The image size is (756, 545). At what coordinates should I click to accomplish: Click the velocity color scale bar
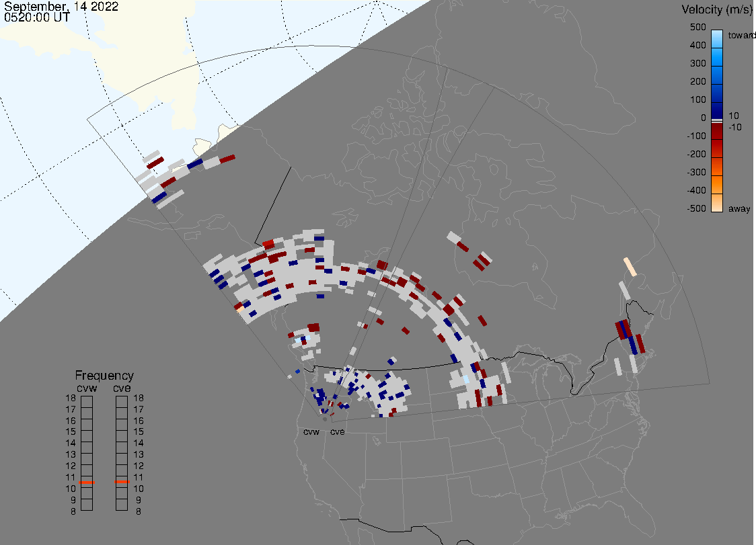coord(717,121)
